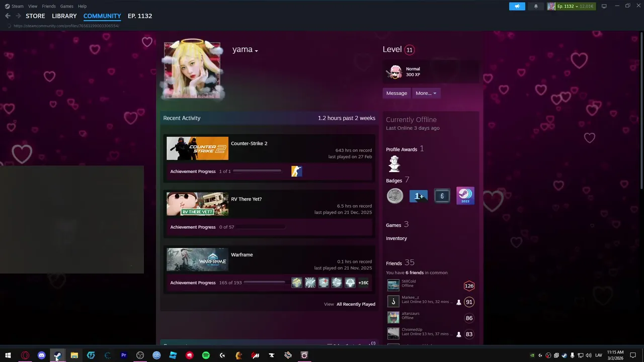Go to the LIBRARY tab
This screenshot has height=362, width=644.
(x=64, y=16)
